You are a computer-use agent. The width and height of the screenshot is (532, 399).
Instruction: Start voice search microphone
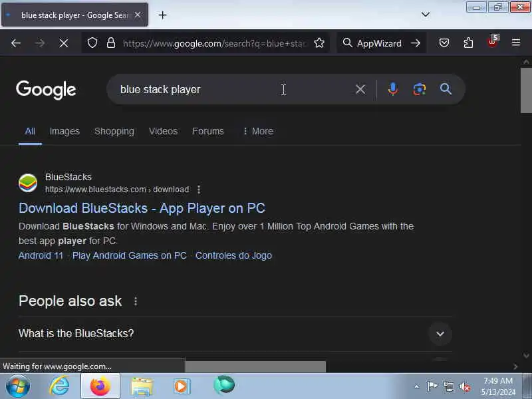[393, 89]
